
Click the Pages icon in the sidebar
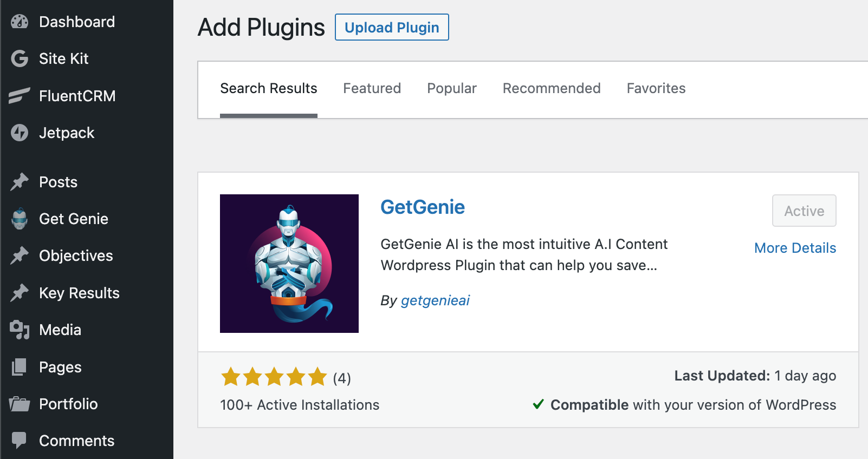coord(20,366)
